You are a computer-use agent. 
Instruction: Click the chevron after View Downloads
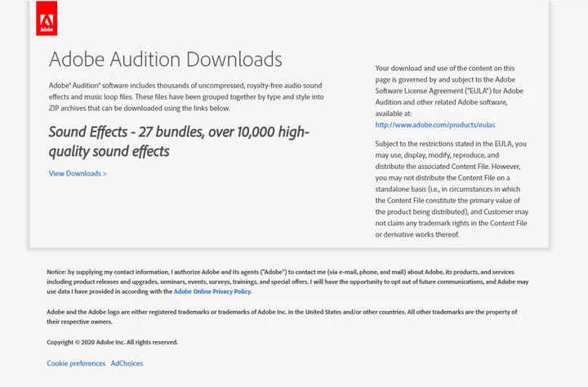(x=105, y=174)
